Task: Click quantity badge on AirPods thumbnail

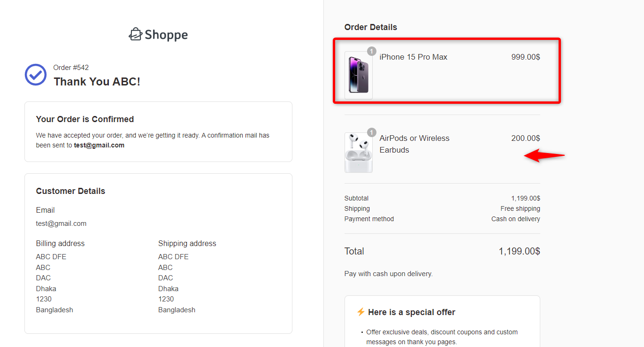Action: tap(372, 132)
